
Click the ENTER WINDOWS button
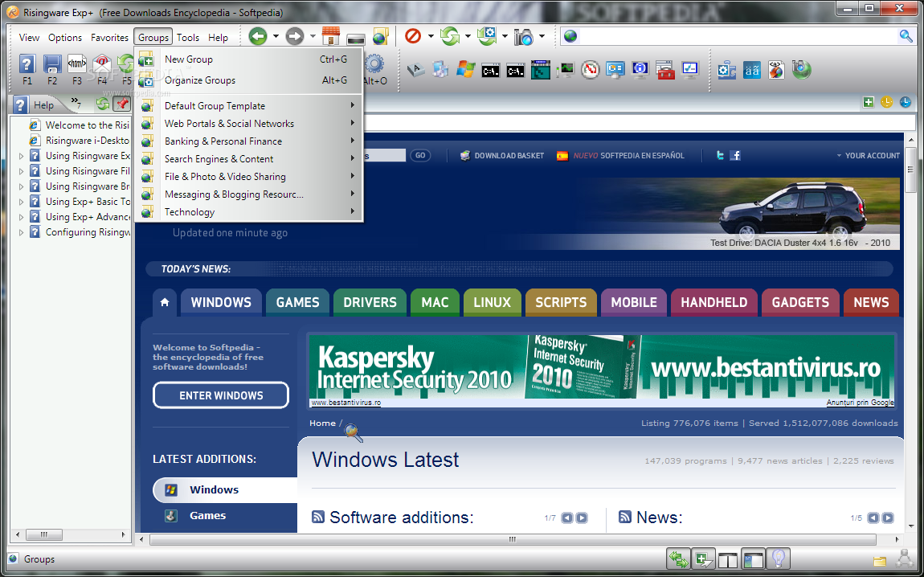pos(221,395)
